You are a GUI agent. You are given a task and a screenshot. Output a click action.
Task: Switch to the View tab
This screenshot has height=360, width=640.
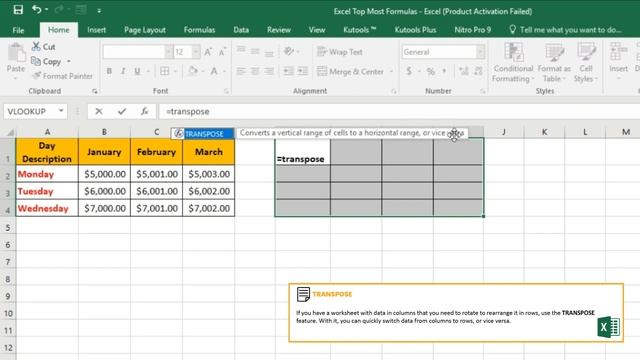point(317,30)
